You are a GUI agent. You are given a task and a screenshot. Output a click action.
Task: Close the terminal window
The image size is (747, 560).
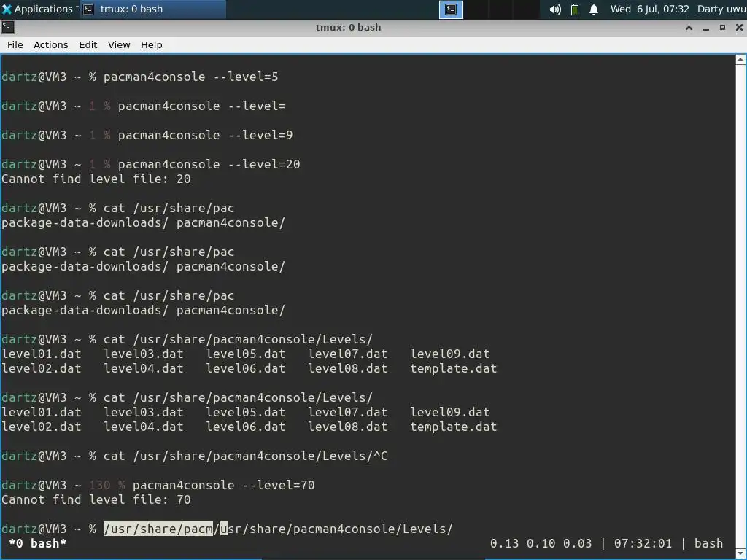click(x=739, y=28)
